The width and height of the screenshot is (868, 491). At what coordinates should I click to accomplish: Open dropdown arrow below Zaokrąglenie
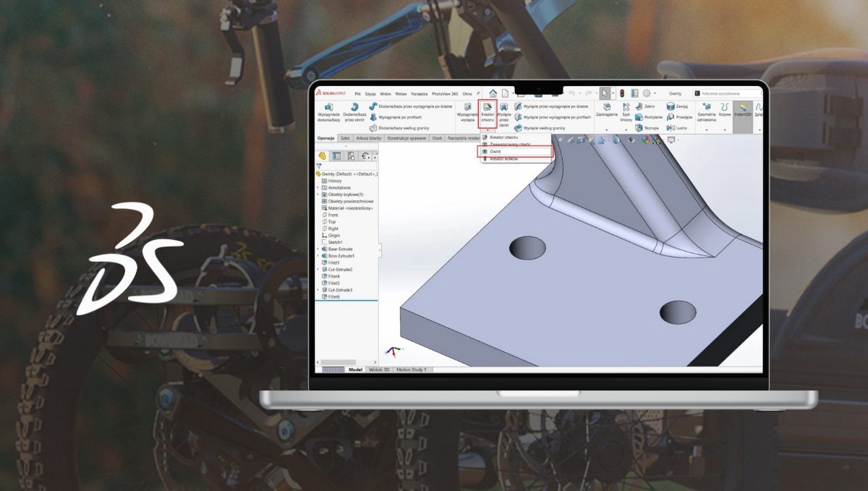(x=606, y=130)
